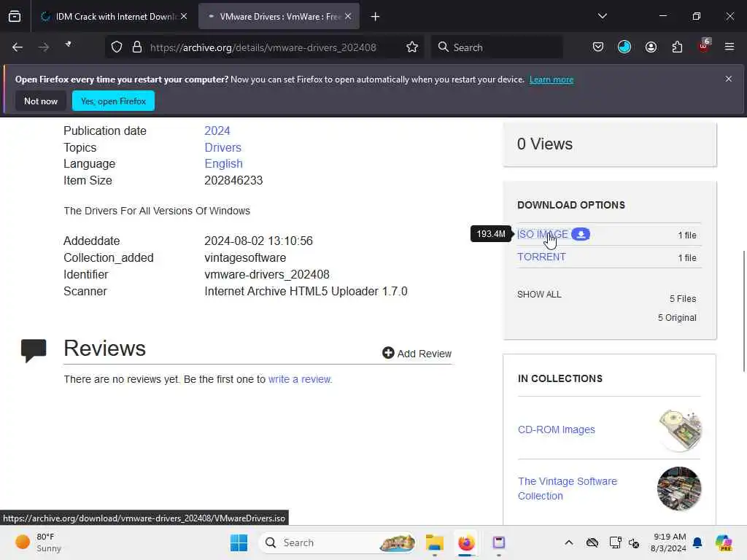This screenshot has width=747, height=560.
Task: Click the blue circular extension icon in toolbar
Action: 624,47
